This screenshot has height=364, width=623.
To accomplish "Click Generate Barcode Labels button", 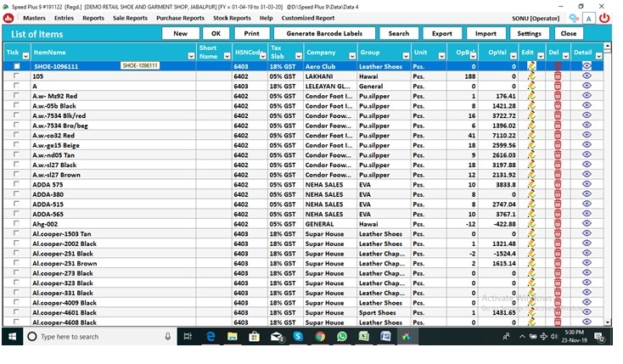I will (x=324, y=33).
